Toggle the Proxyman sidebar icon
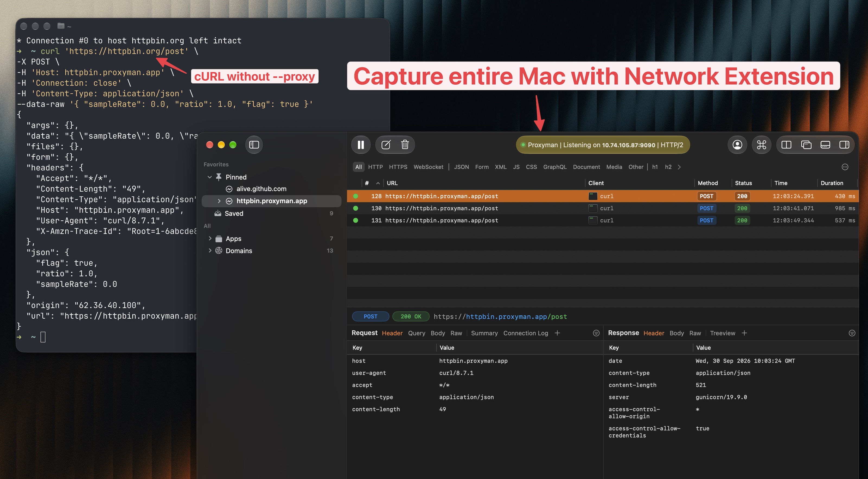Screen dimensions: 868x479 [254, 145]
